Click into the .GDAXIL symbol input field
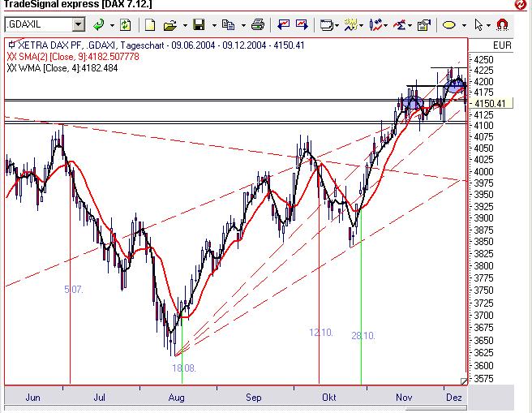 (39, 25)
